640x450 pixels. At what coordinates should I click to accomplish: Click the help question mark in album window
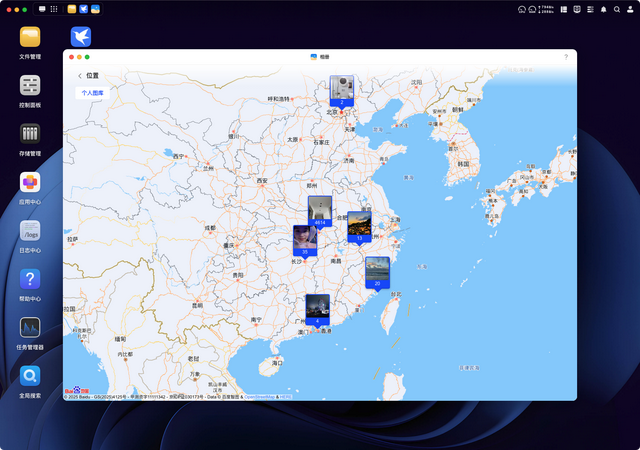(x=566, y=57)
